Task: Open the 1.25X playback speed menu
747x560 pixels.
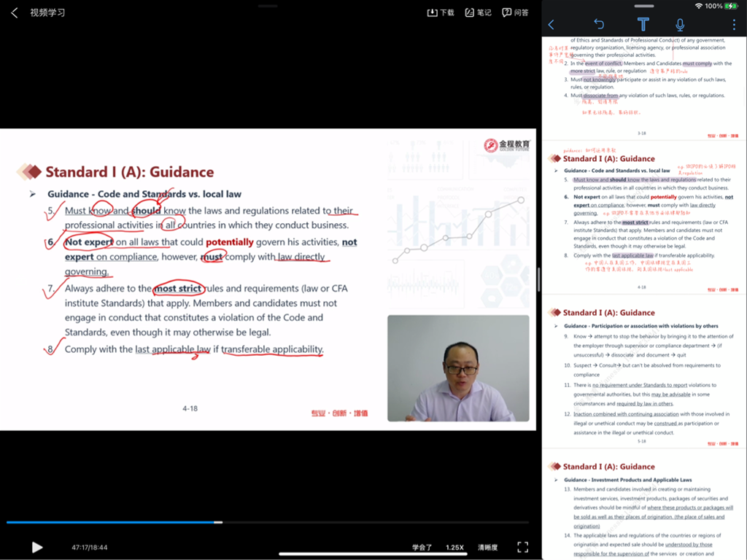Action: point(454,548)
